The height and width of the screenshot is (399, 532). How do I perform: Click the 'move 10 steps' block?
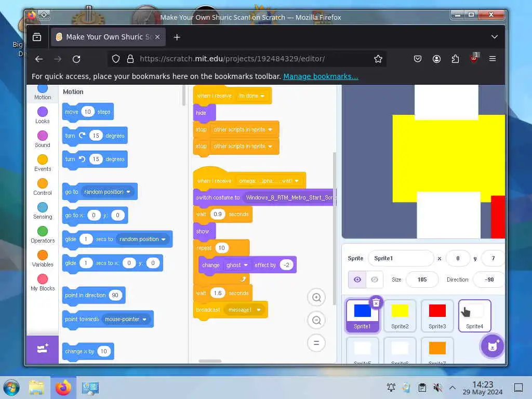tap(88, 112)
